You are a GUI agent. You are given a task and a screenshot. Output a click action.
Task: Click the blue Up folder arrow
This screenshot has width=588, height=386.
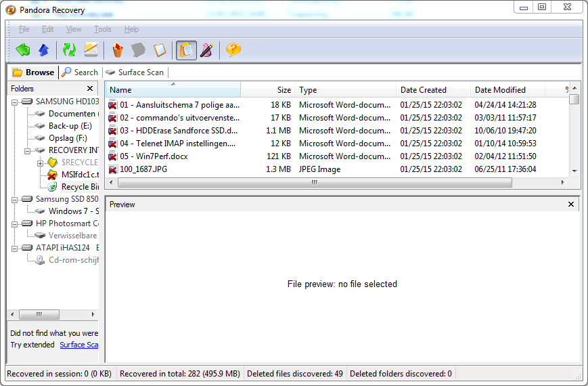pyautogui.click(x=44, y=49)
